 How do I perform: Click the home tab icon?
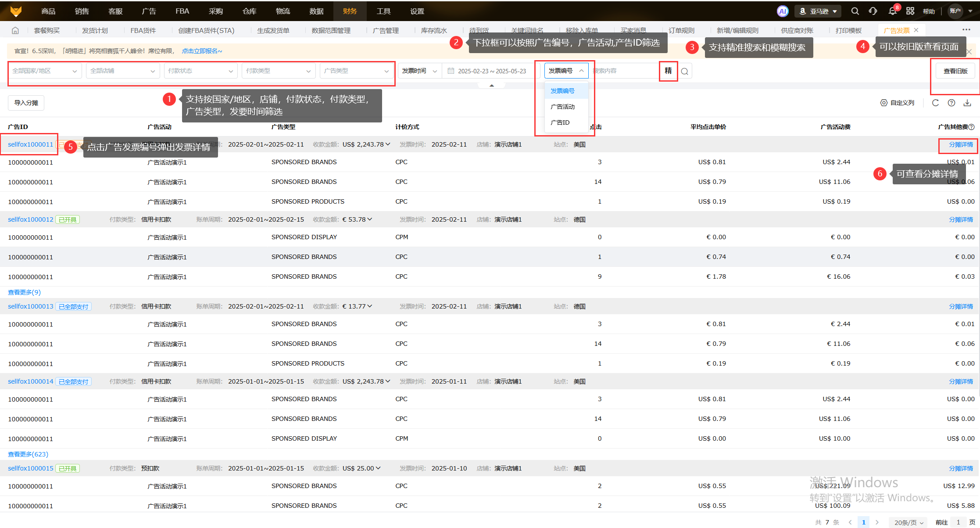click(x=15, y=30)
